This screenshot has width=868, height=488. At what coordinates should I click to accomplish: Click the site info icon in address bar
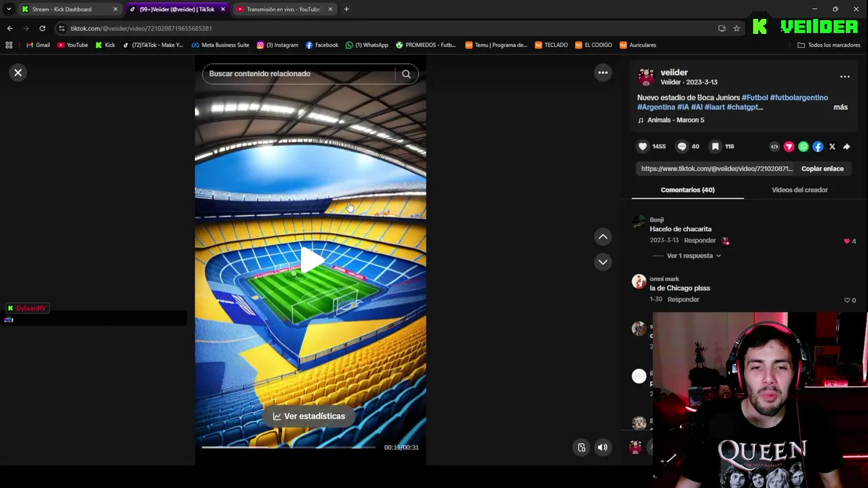62,28
